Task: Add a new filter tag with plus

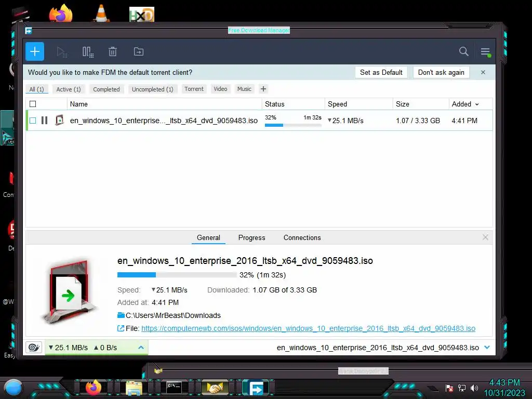Action: pos(263,89)
